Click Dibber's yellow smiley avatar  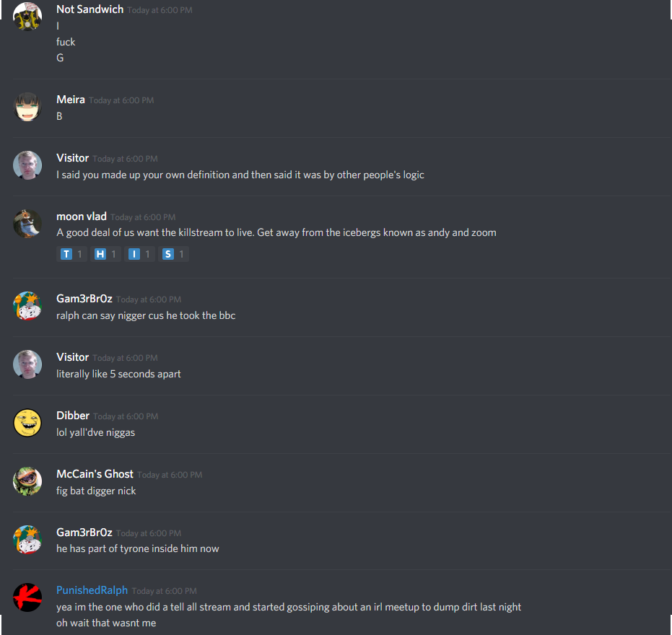point(27,423)
